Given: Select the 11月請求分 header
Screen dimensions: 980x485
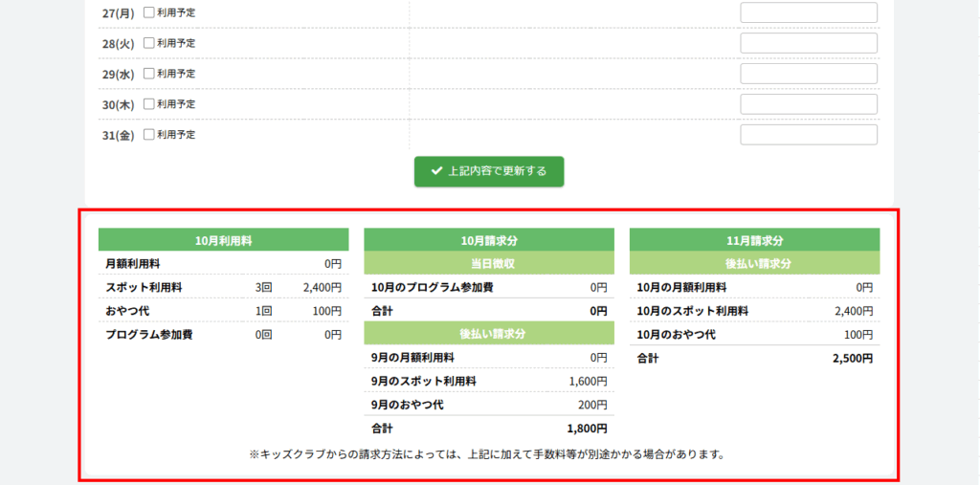Looking at the screenshot, I should tap(754, 240).
